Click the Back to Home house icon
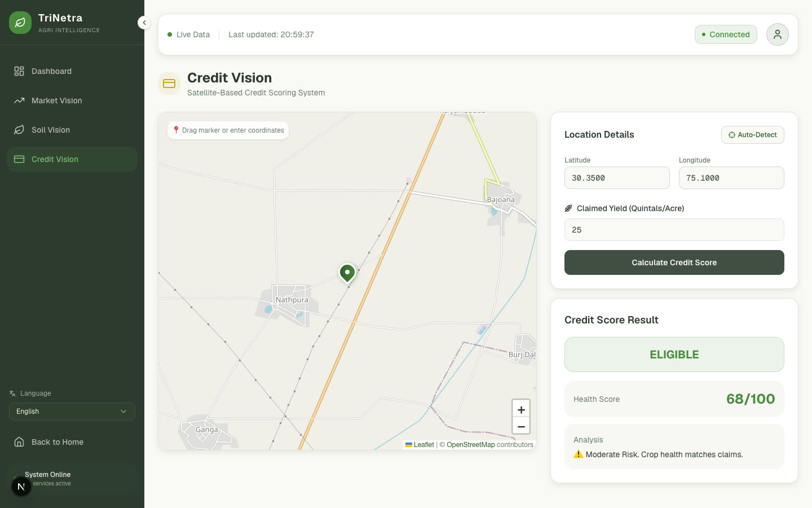Screen dimensions: 812x508 [19, 442]
